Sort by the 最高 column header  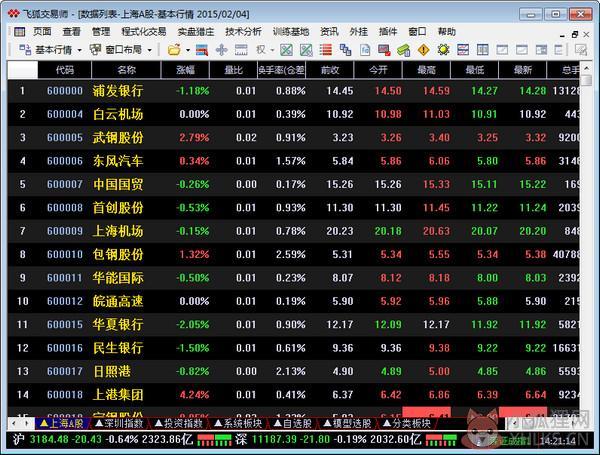click(x=426, y=70)
